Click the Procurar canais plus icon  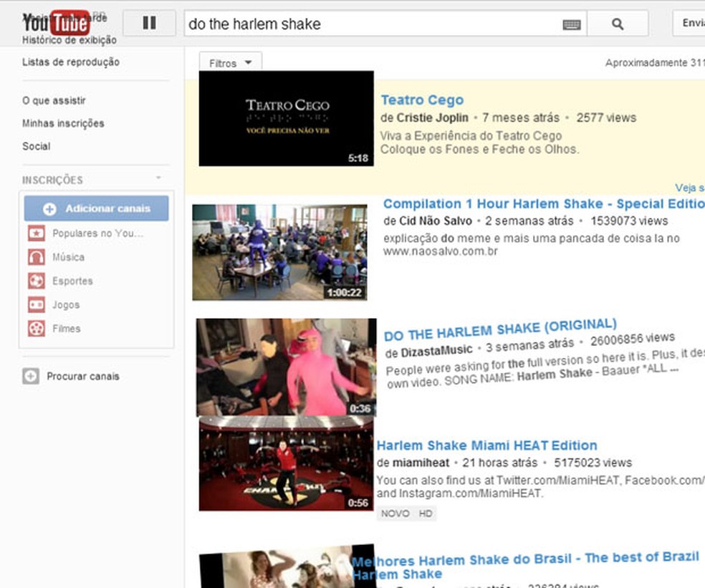[x=30, y=375]
